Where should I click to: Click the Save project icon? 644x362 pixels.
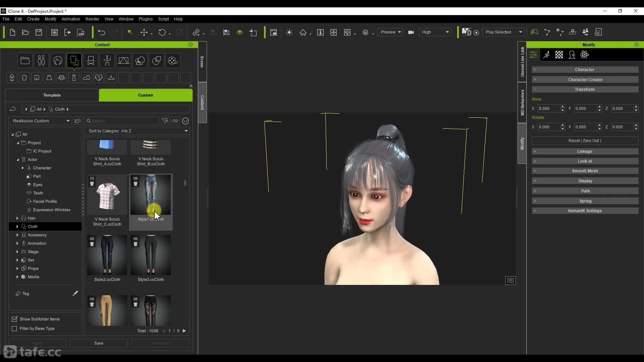point(39,32)
